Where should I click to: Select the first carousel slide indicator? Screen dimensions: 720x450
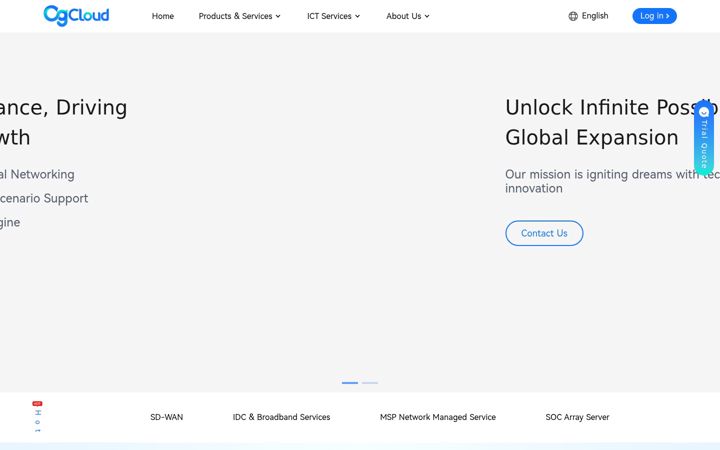[349, 382]
